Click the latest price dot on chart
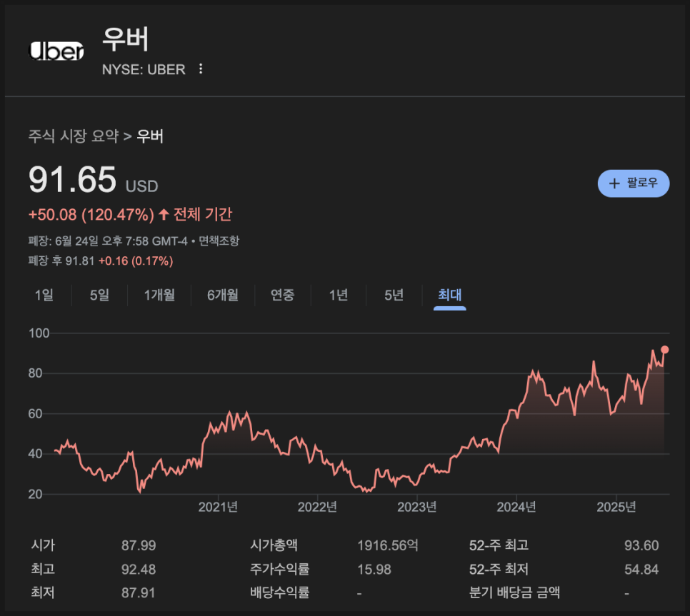The image size is (690, 616). (x=664, y=350)
